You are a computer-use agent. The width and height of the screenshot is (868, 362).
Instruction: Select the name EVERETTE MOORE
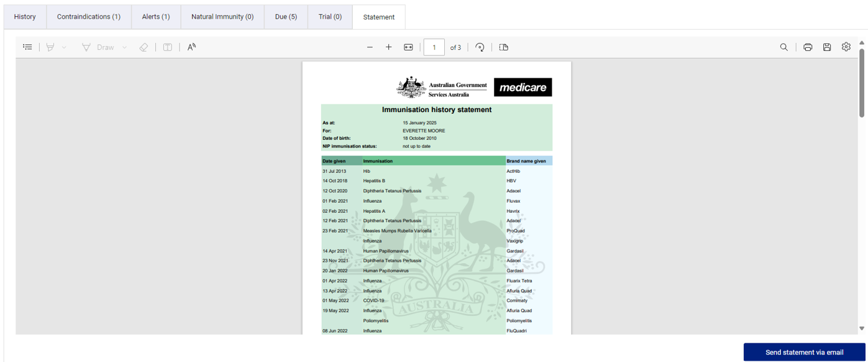coord(424,131)
